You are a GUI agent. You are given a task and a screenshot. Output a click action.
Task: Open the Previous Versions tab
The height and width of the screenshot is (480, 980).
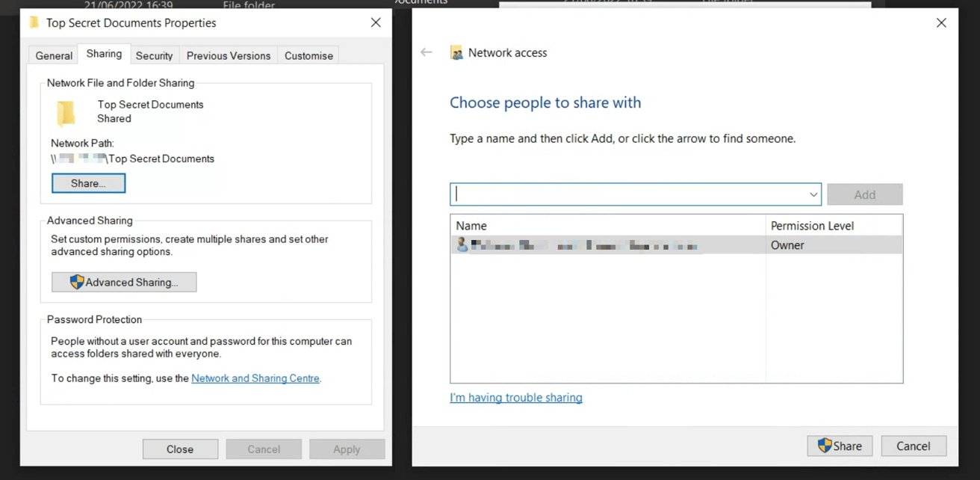[229, 55]
